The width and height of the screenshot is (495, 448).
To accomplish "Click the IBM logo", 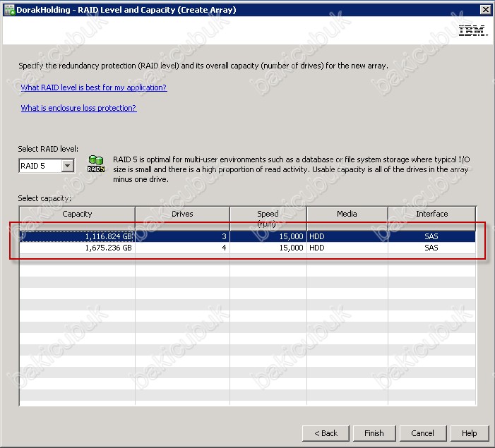I will pyautogui.click(x=473, y=30).
